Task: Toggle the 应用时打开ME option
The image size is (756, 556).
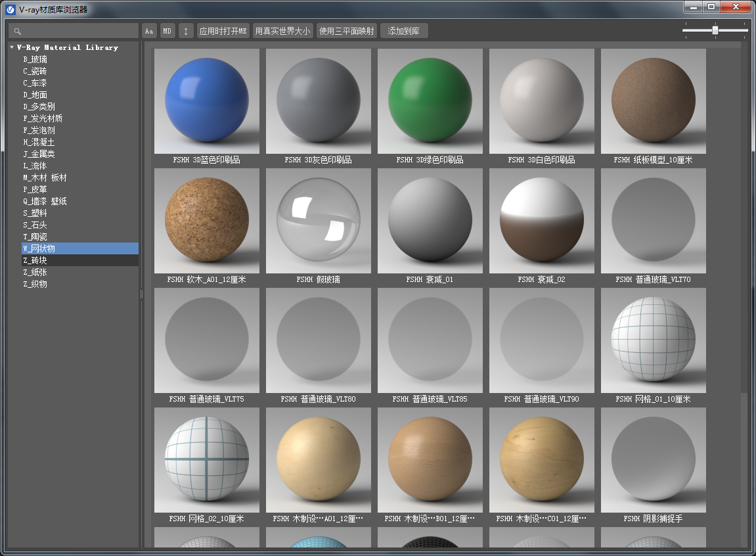Action: (x=223, y=32)
